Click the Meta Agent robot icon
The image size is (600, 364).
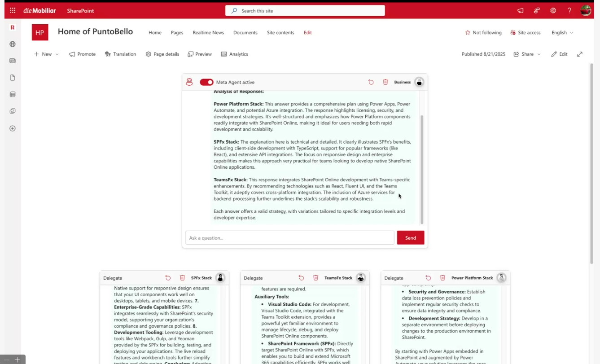point(189,82)
